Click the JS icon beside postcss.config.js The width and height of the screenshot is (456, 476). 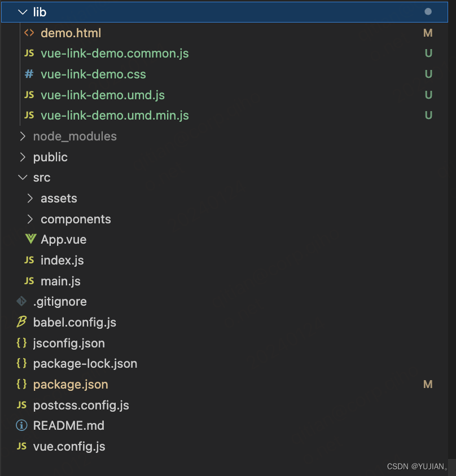pyautogui.click(x=21, y=405)
